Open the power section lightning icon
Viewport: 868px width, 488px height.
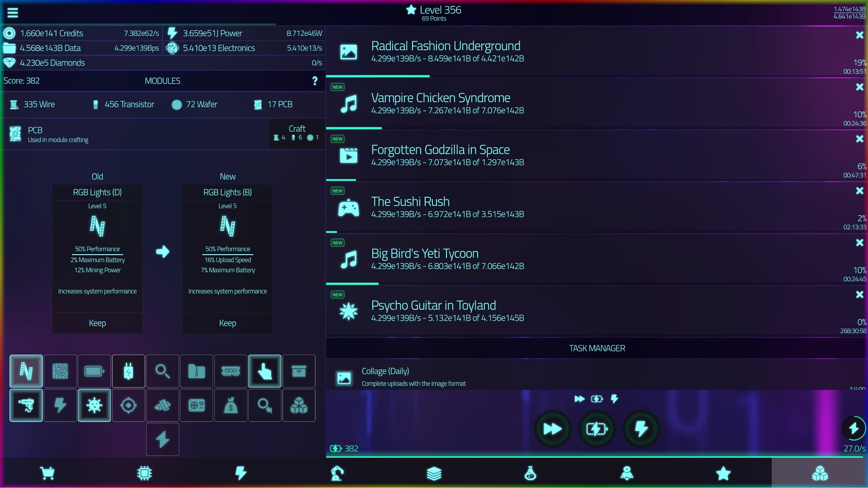241,473
